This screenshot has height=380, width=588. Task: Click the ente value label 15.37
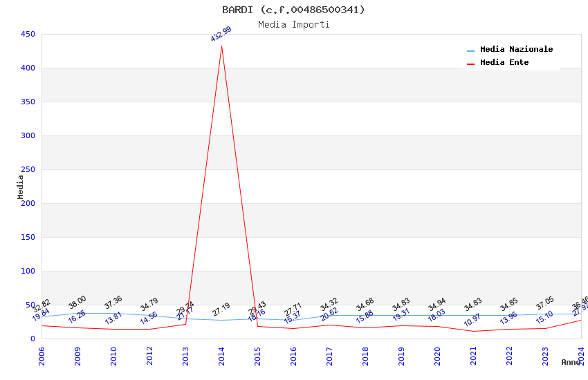pos(293,318)
